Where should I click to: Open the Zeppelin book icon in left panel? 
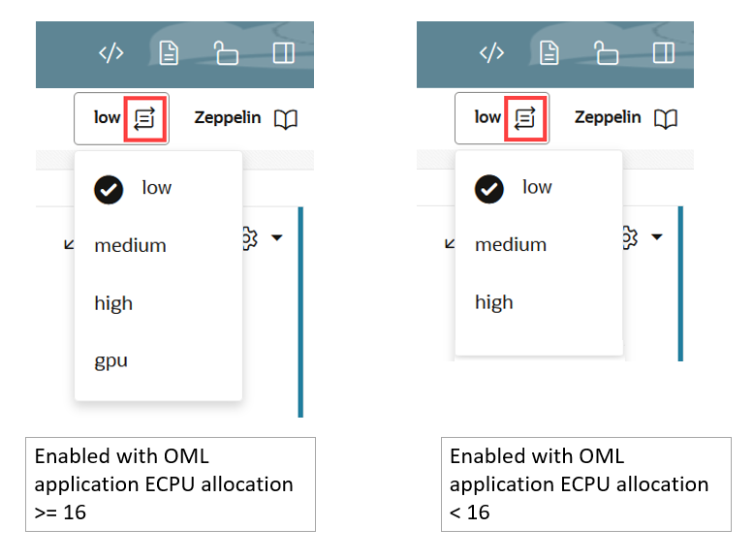coord(286,119)
